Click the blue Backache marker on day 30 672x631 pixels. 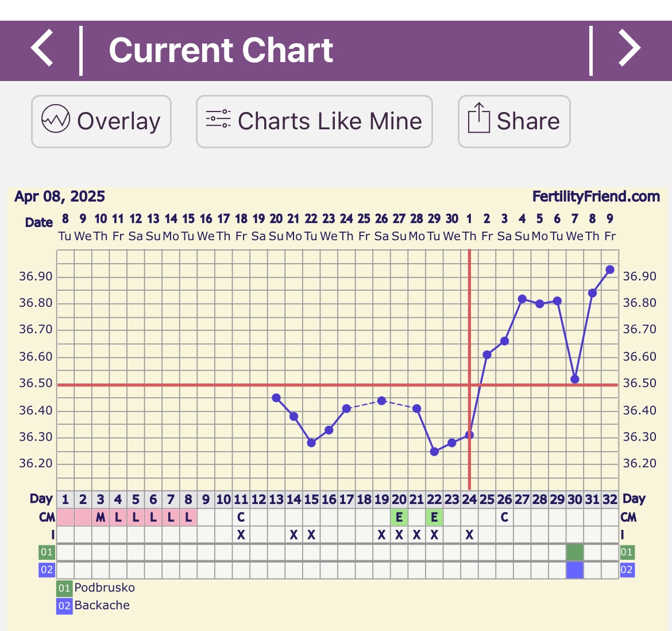point(575,570)
